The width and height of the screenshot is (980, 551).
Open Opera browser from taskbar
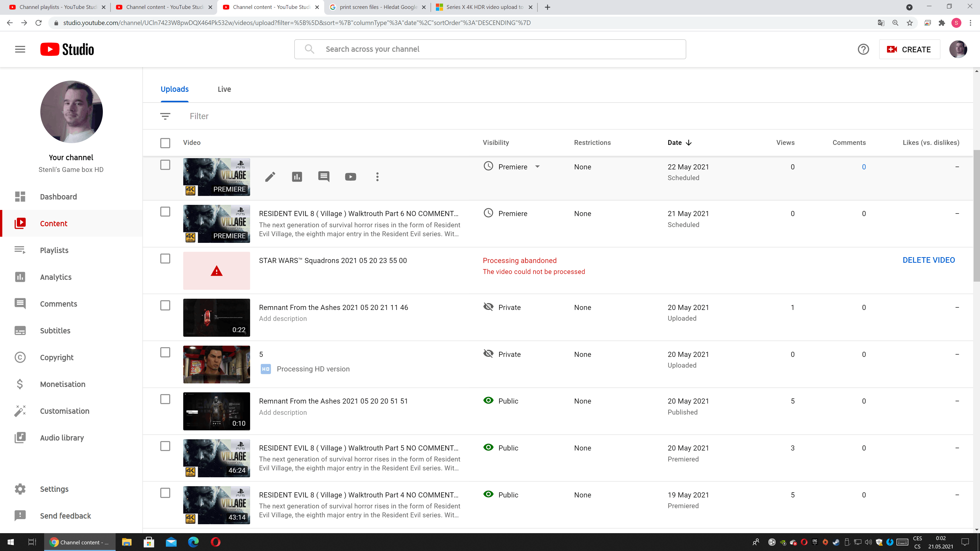pos(216,542)
